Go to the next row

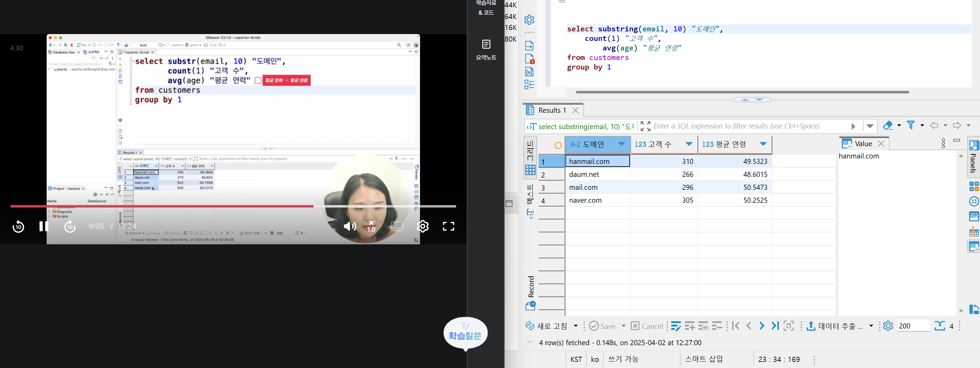pyautogui.click(x=761, y=326)
